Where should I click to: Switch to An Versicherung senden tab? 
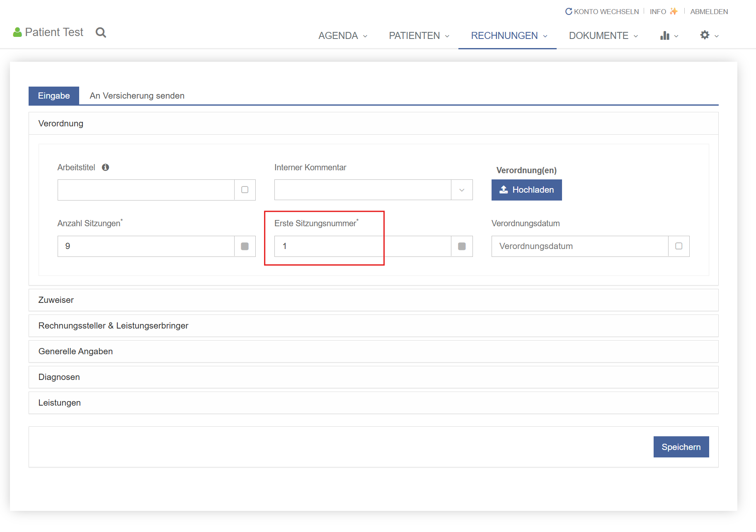click(x=137, y=96)
